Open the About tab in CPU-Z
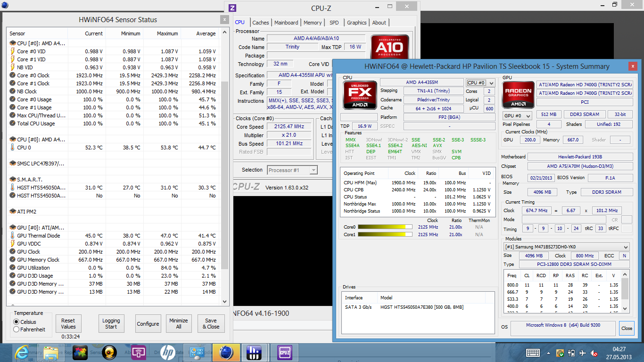 click(379, 23)
